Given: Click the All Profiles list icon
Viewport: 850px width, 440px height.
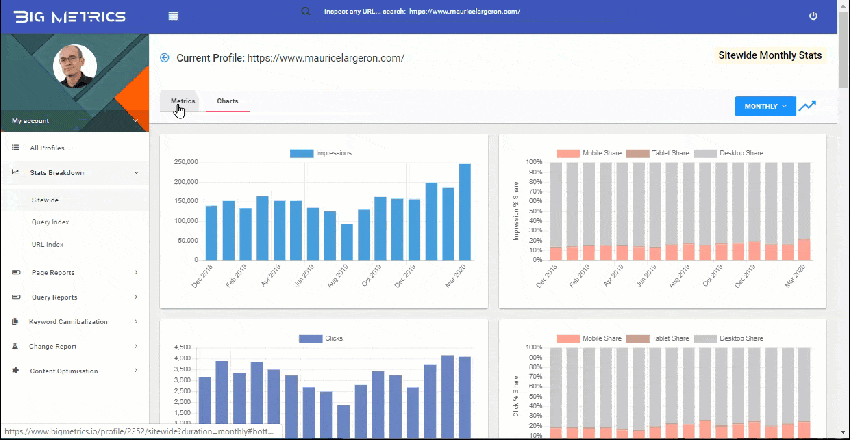Looking at the screenshot, I should point(16,147).
